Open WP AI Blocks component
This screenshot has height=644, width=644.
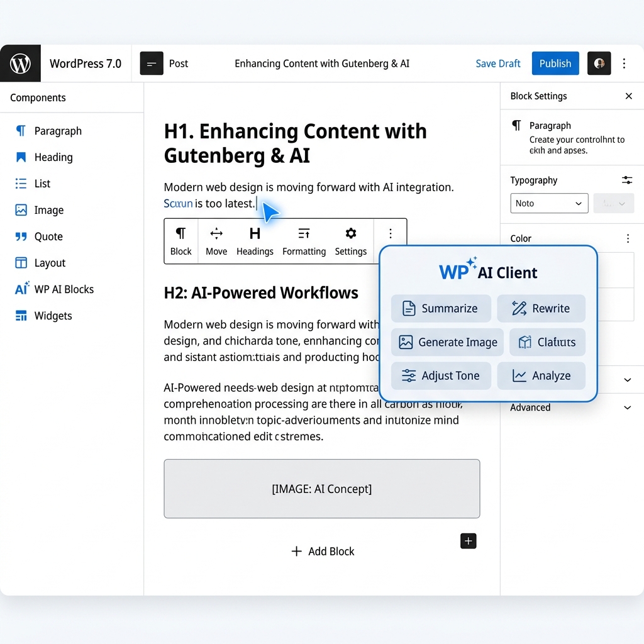tap(55, 289)
